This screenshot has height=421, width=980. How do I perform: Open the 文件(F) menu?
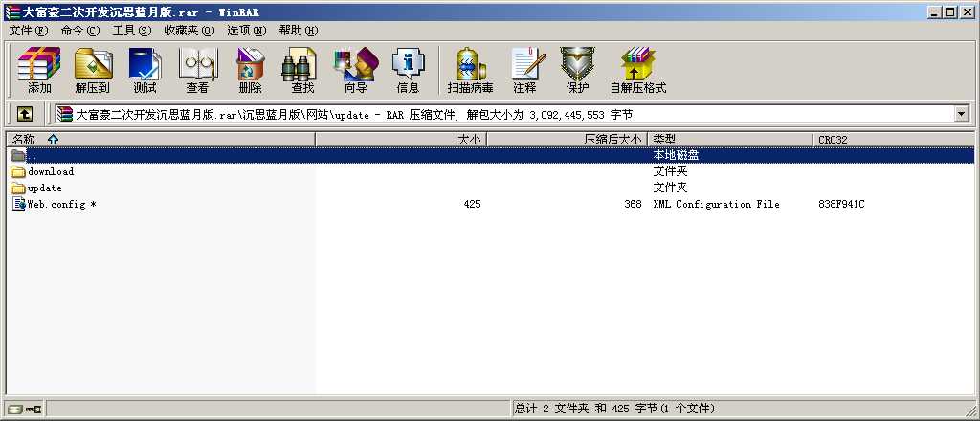pyautogui.click(x=29, y=31)
